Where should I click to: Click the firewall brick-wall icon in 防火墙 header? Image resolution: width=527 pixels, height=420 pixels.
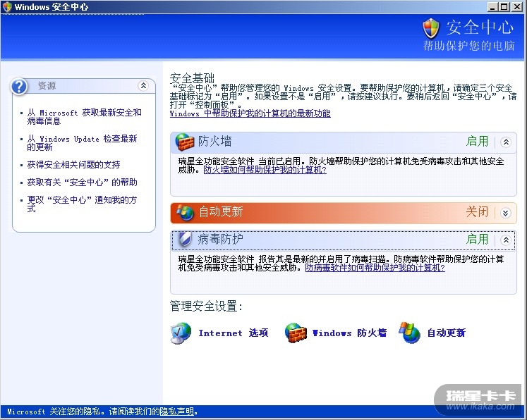185,142
